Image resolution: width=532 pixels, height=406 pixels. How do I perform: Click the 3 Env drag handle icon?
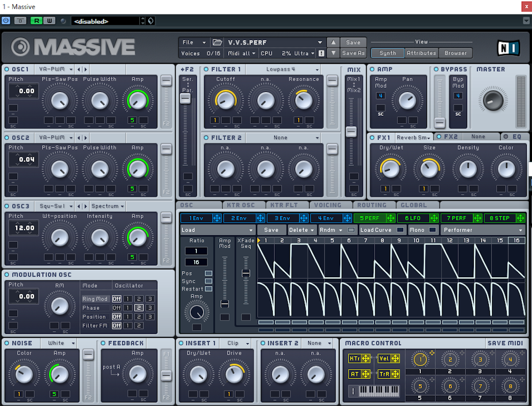[x=303, y=218]
